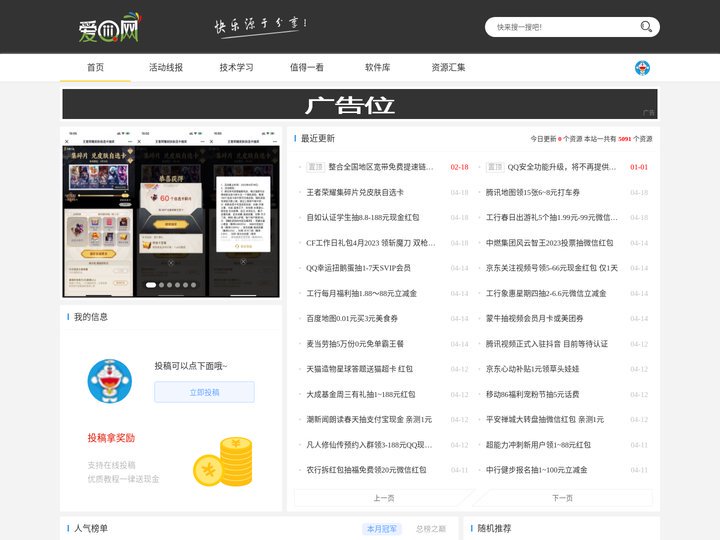Click the carousel slide image of 王者荣耀
The image size is (720, 540).
pyautogui.click(x=171, y=214)
